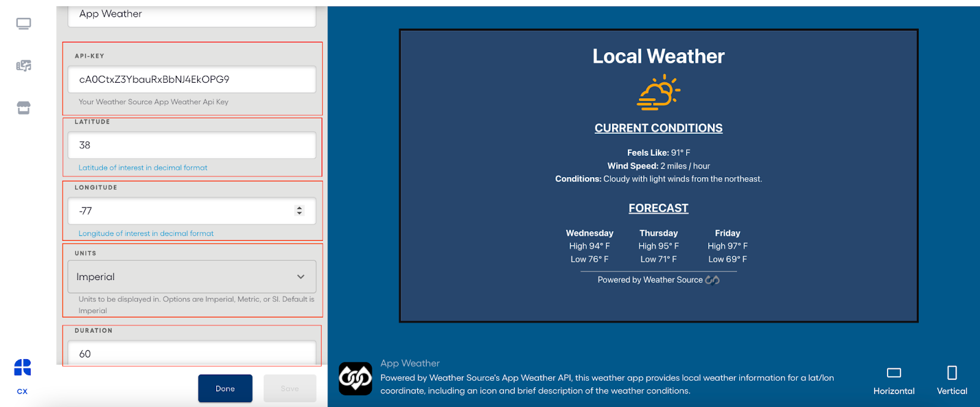Screen dimensions: 980x407
Task: Click the CX label under logo
Action: tap(22, 391)
